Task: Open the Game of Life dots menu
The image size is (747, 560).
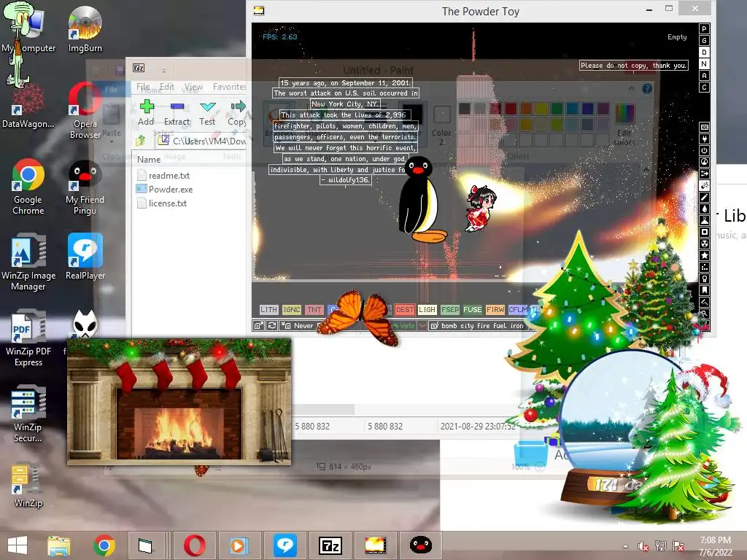Action: coord(704,267)
